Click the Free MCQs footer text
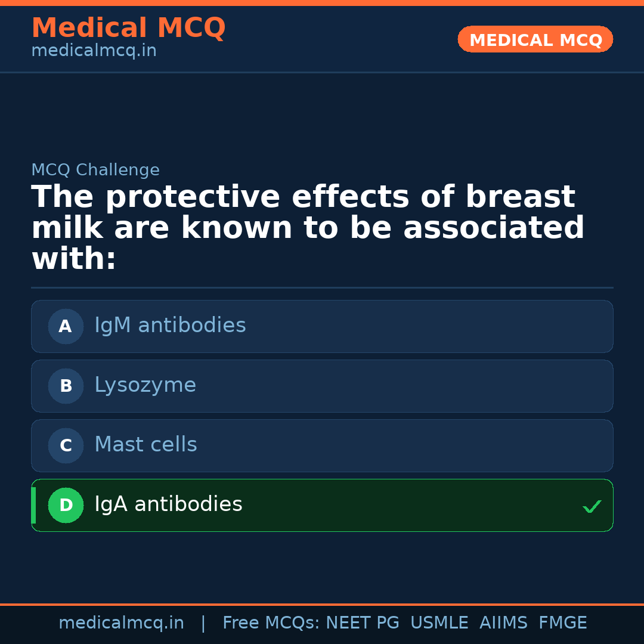 point(271,623)
